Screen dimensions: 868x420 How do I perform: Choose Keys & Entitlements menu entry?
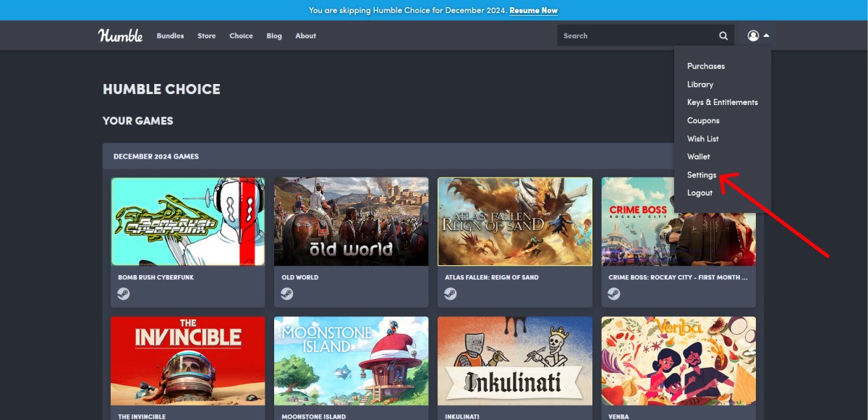pyautogui.click(x=723, y=102)
